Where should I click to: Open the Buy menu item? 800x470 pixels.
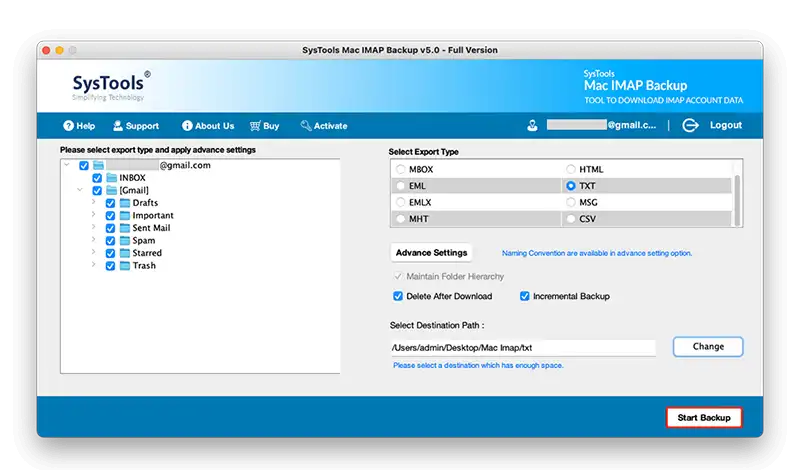264,126
